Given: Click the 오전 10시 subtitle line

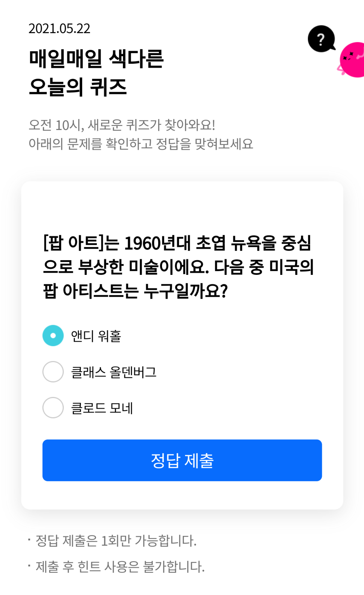Looking at the screenshot, I should 122,125.
